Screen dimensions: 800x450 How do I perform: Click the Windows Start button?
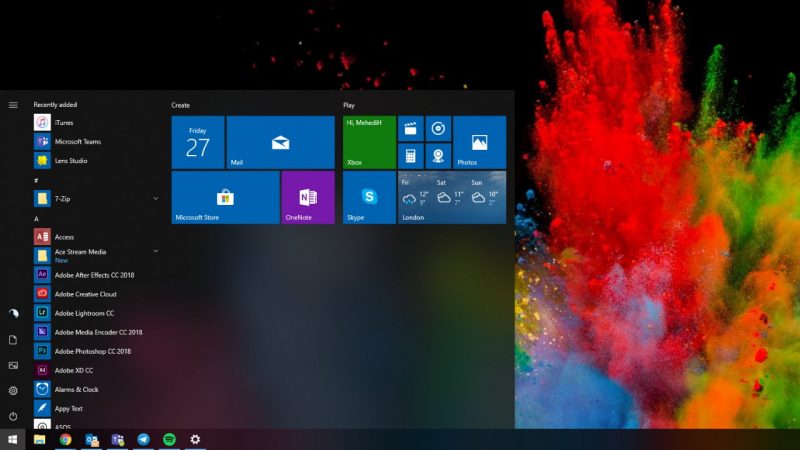pyautogui.click(x=13, y=439)
